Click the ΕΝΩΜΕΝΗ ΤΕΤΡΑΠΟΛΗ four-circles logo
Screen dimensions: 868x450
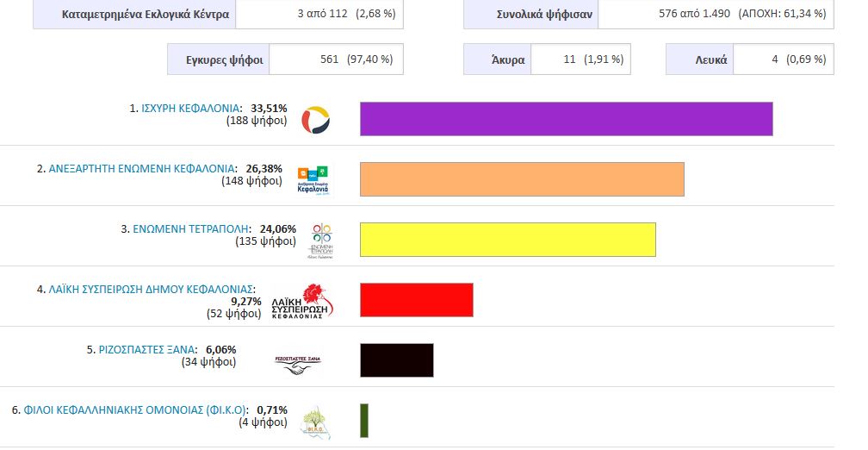click(x=320, y=241)
